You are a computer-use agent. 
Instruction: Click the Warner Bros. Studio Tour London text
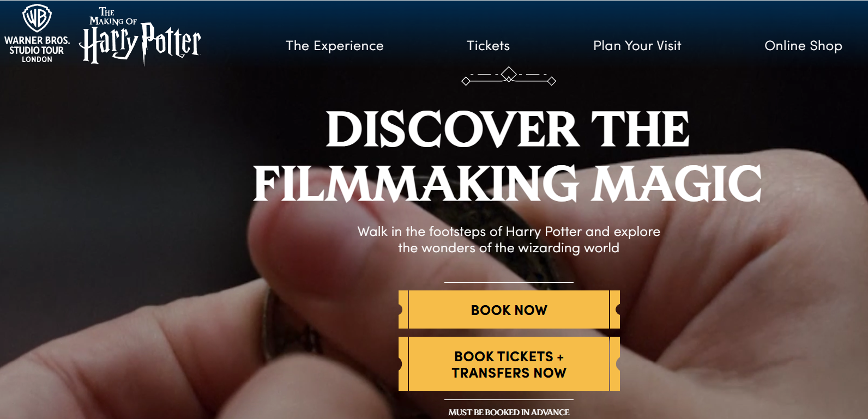pos(37,50)
